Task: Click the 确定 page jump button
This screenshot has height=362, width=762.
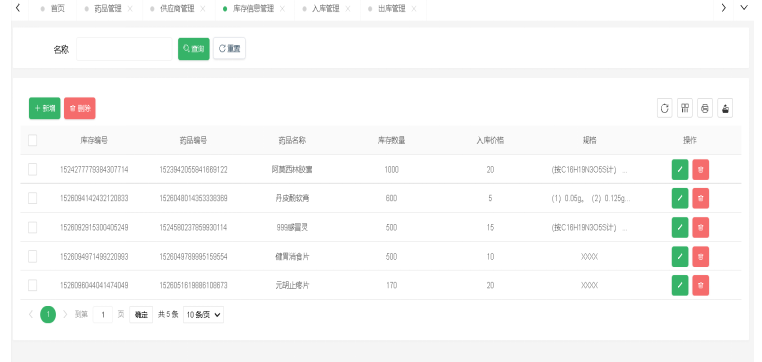Action: pyautogui.click(x=141, y=315)
